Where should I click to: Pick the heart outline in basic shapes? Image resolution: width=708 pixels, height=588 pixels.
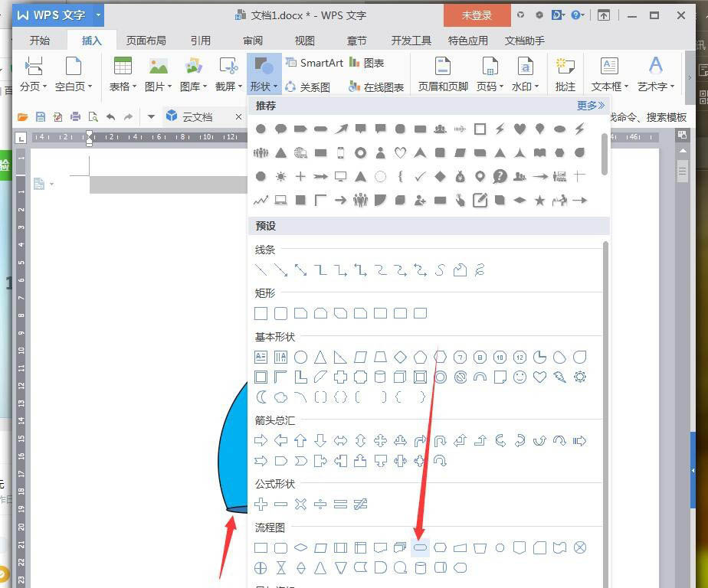click(x=539, y=377)
